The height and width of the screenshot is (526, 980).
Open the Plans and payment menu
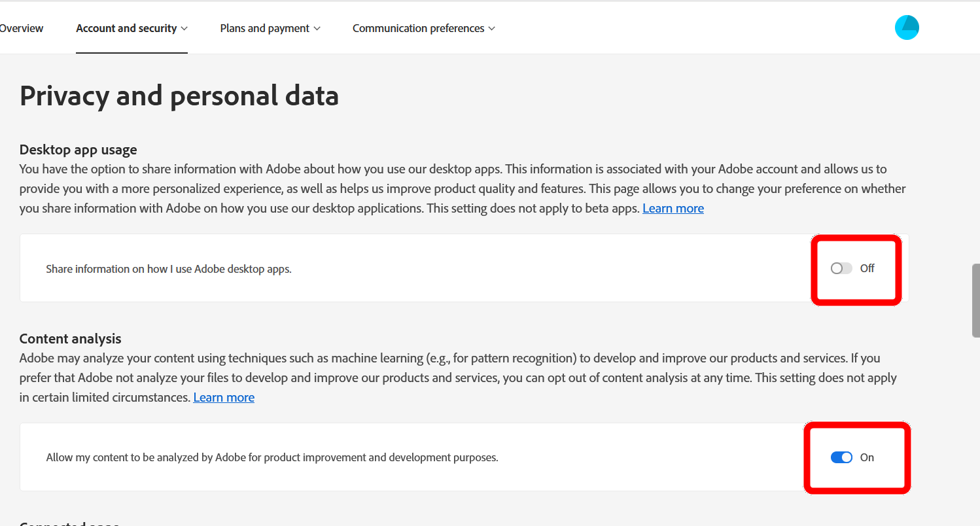(264, 27)
